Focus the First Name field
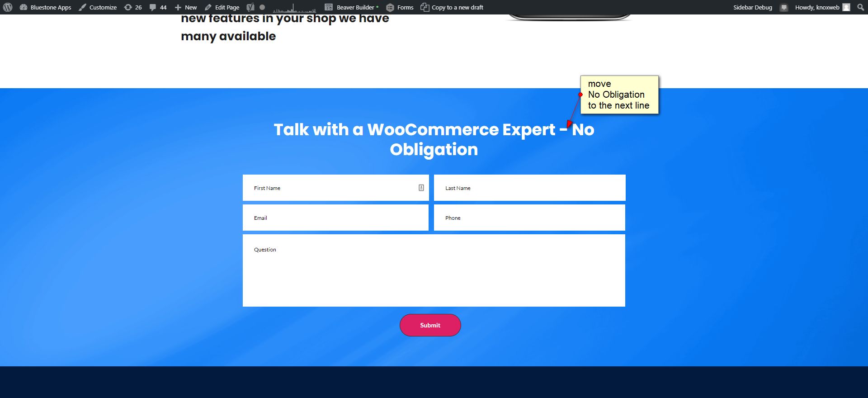Viewport: 868px width, 398px height. point(335,188)
